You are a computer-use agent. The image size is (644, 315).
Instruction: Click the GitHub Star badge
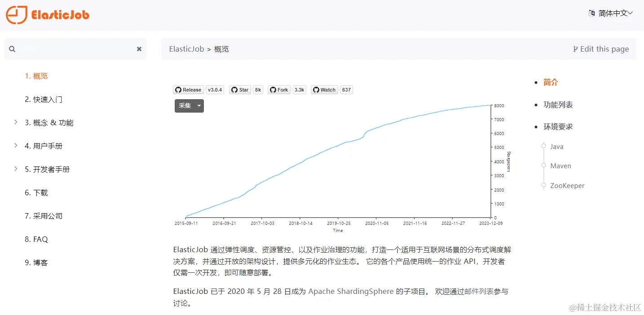240,90
